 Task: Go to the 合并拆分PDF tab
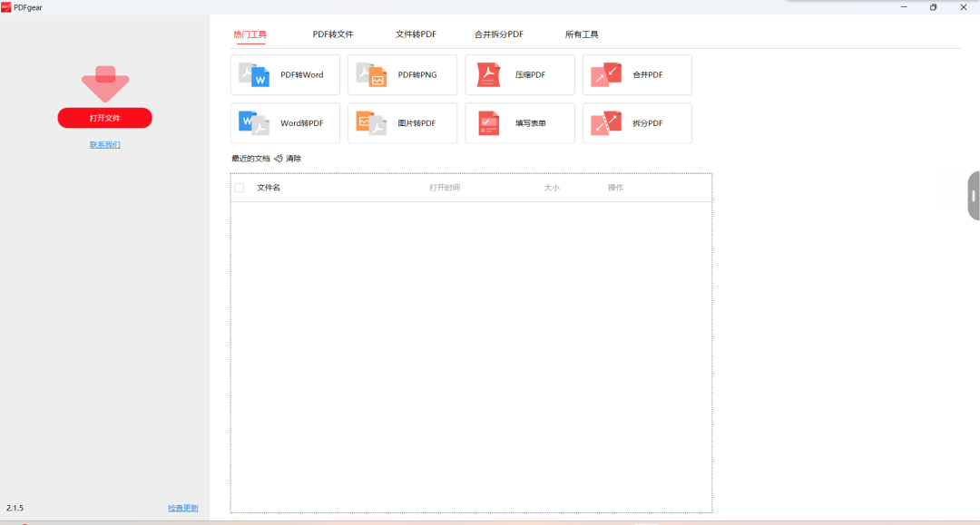499,34
